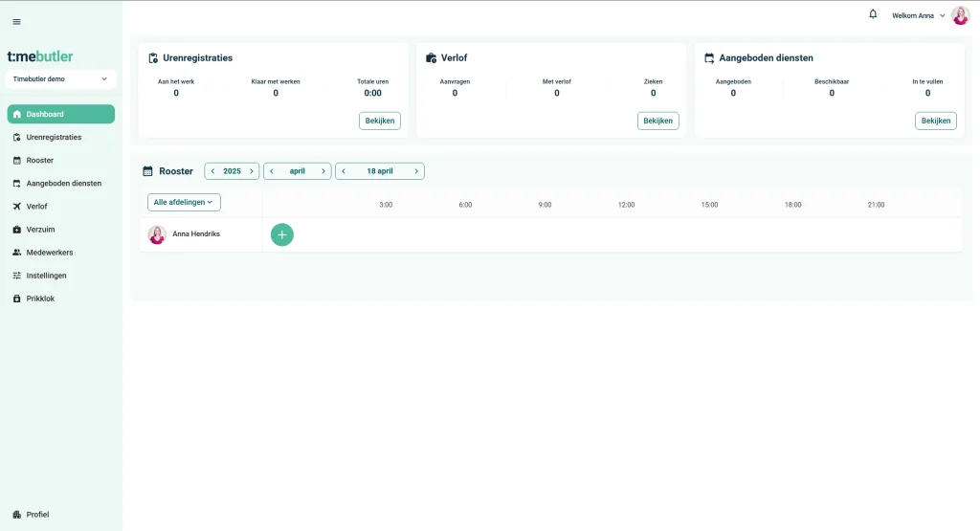
Task: Click the Verzuim medical bag icon
Action: pyautogui.click(x=17, y=230)
